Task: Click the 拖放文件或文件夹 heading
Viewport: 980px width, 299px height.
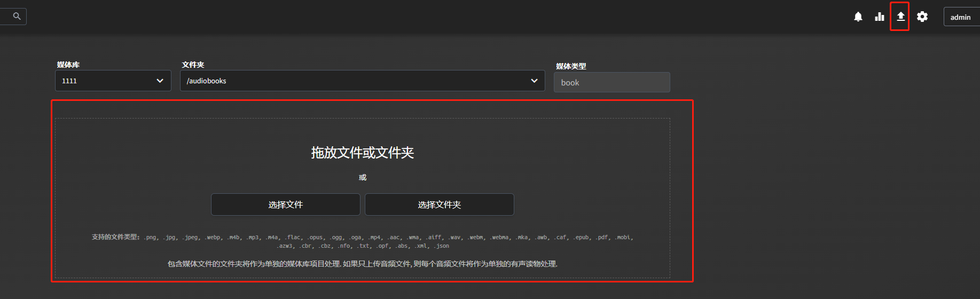Action: tap(363, 153)
